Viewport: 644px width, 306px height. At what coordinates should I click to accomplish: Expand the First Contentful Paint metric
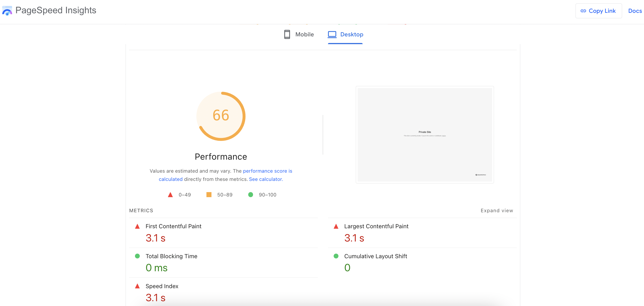point(173,226)
